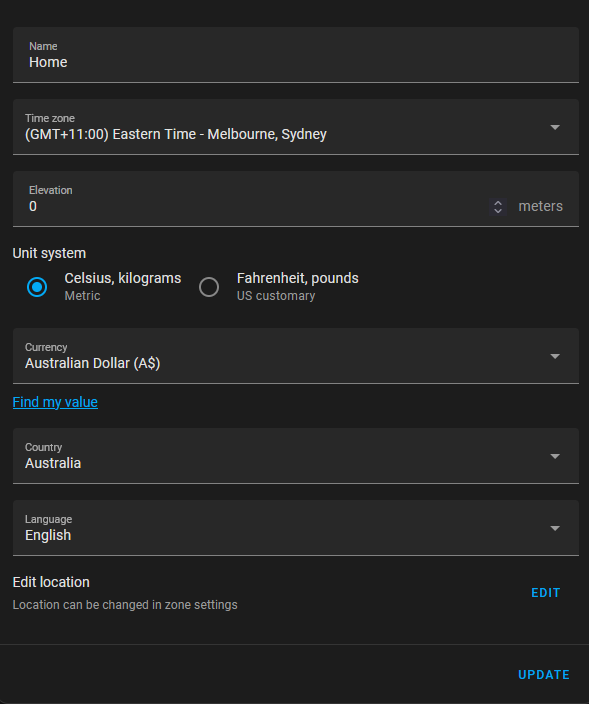Choose the US customary unit label

pyautogui.click(x=276, y=296)
